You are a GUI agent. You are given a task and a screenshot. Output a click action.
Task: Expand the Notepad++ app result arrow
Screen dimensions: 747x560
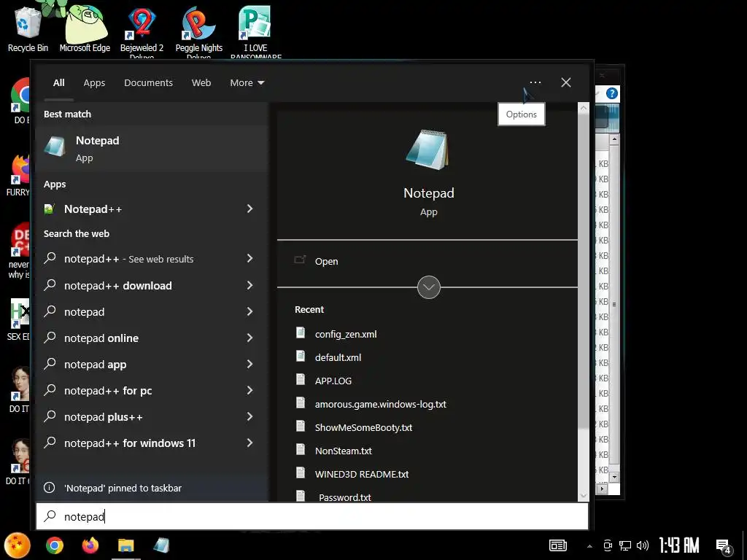pos(249,209)
